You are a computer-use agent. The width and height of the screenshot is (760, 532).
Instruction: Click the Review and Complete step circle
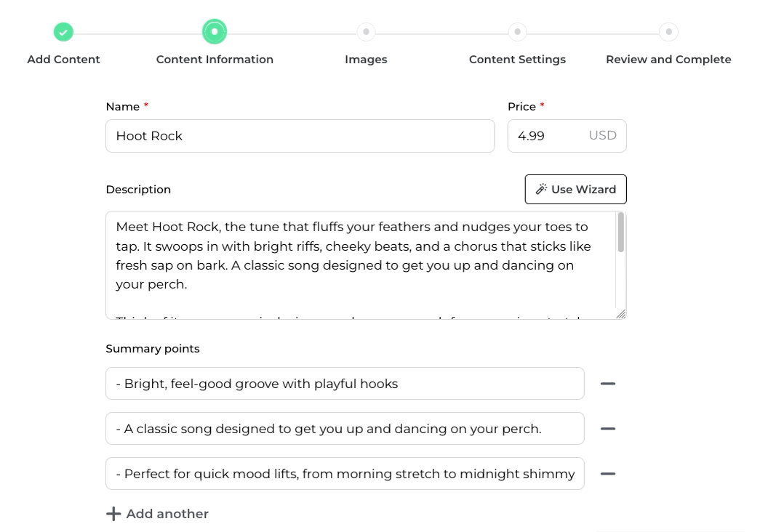(x=668, y=32)
